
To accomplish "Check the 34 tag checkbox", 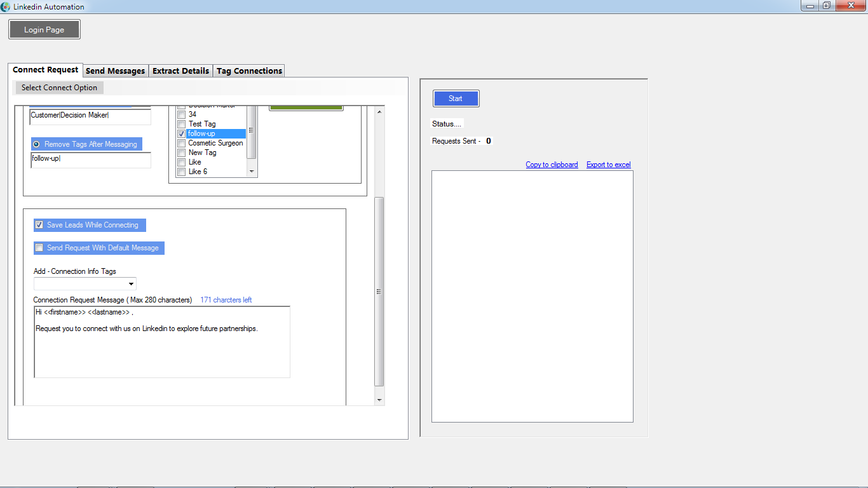I will [181, 115].
